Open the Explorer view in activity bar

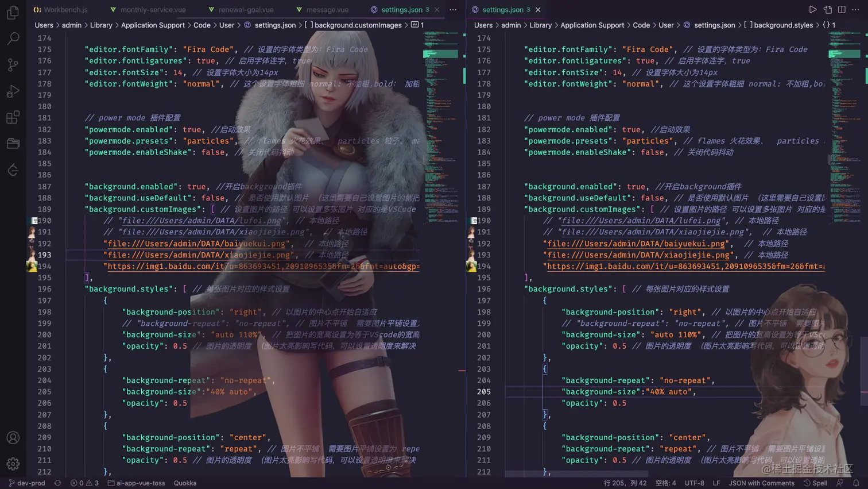click(x=13, y=12)
